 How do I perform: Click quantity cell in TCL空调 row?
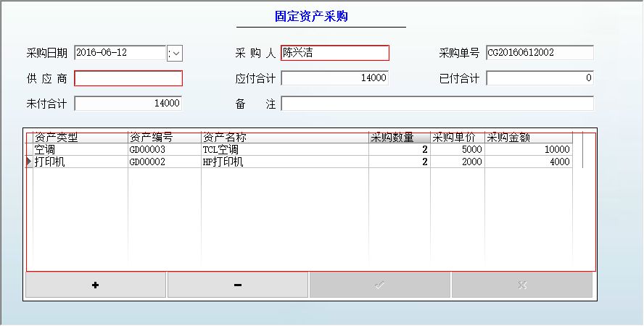pos(399,149)
